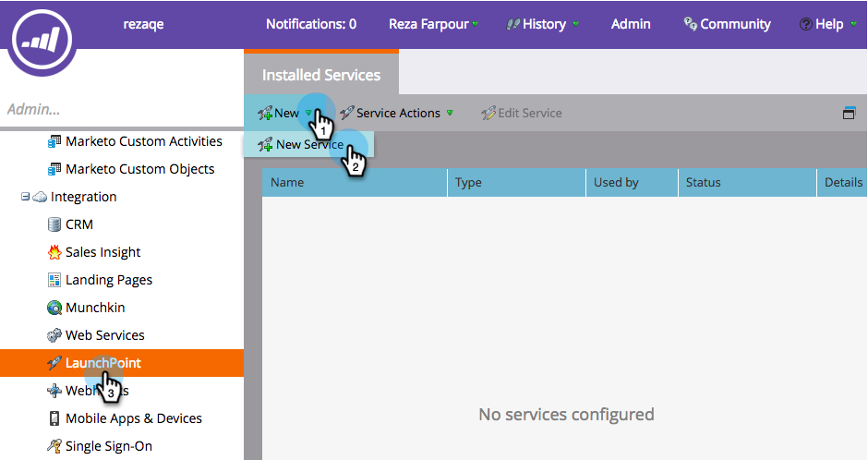
Task: Open the Reza Farpour user dropdown arrow
Action: point(475,24)
